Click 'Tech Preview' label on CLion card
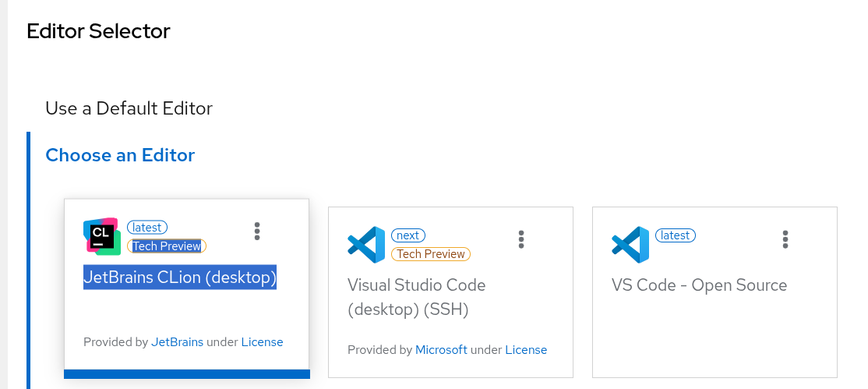Screen dimensions: 868x389 [x=167, y=246]
